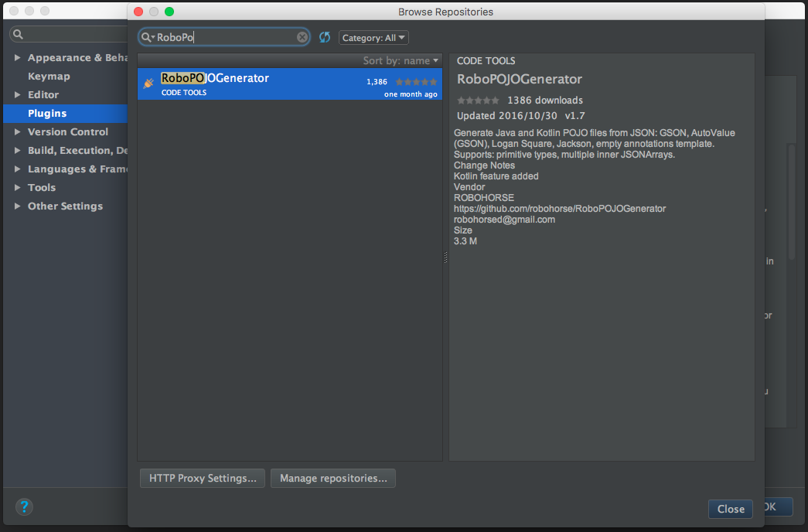Click the RoboPOJOGenerator details title
Image resolution: width=808 pixels, height=532 pixels.
[x=520, y=80]
